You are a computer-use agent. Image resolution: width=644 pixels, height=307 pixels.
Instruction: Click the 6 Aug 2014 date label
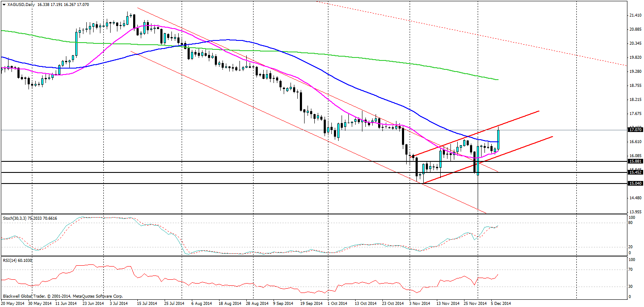202,304
